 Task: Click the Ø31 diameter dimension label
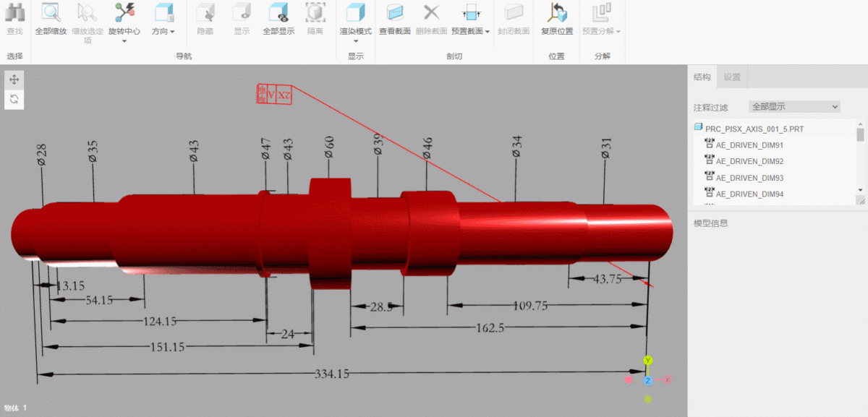(x=606, y=147)
